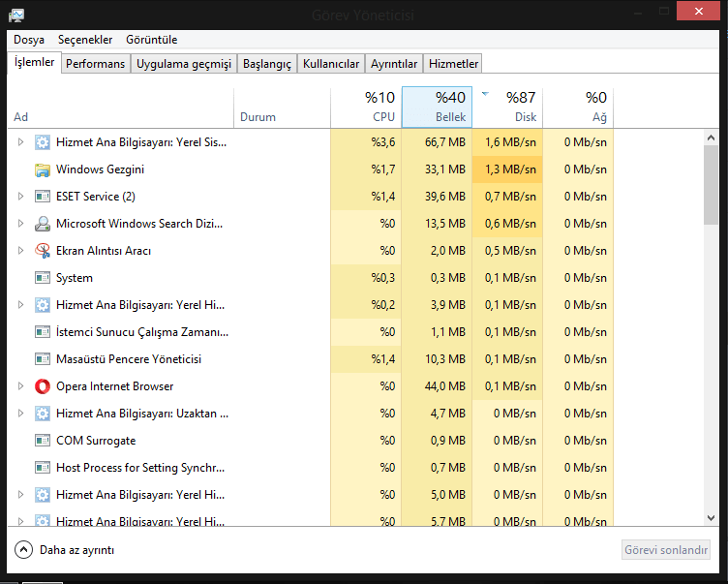Expand the Opera Internet Browser group
This screenshot has width=728, height=584.
click(x=20, y=386)
